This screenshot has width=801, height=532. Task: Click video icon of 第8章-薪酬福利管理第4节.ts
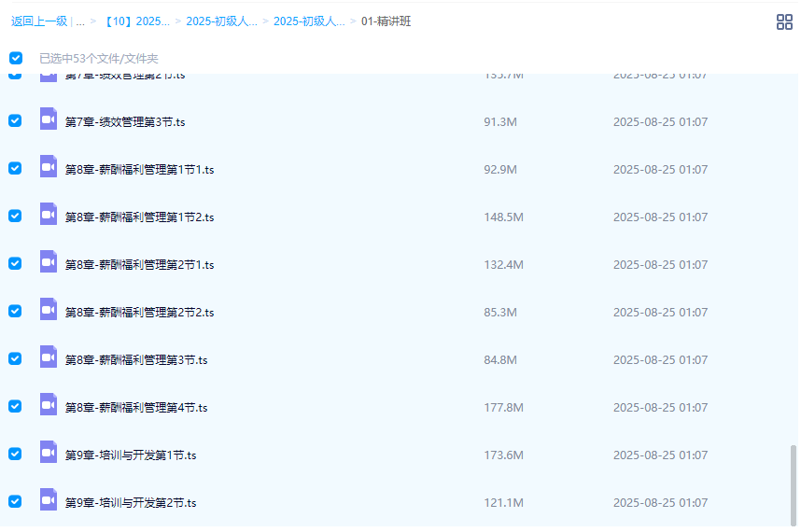pyautogui.click(x=49, y=404)
